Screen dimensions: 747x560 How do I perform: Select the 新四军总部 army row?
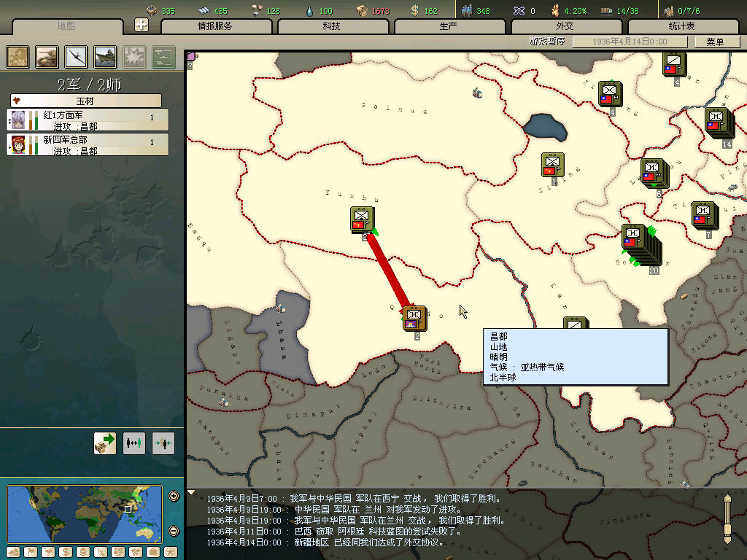click(x=88, y=145)
